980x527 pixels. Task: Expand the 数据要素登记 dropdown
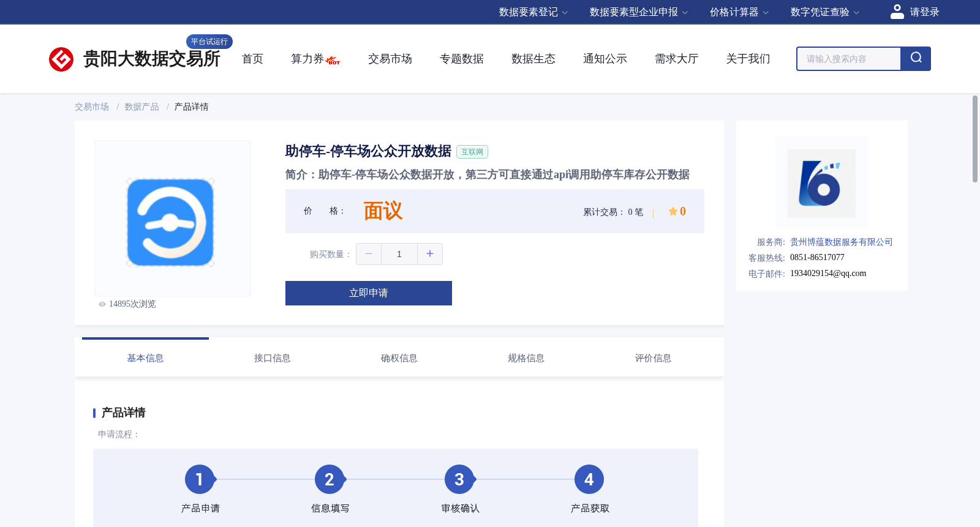[533, 12]
